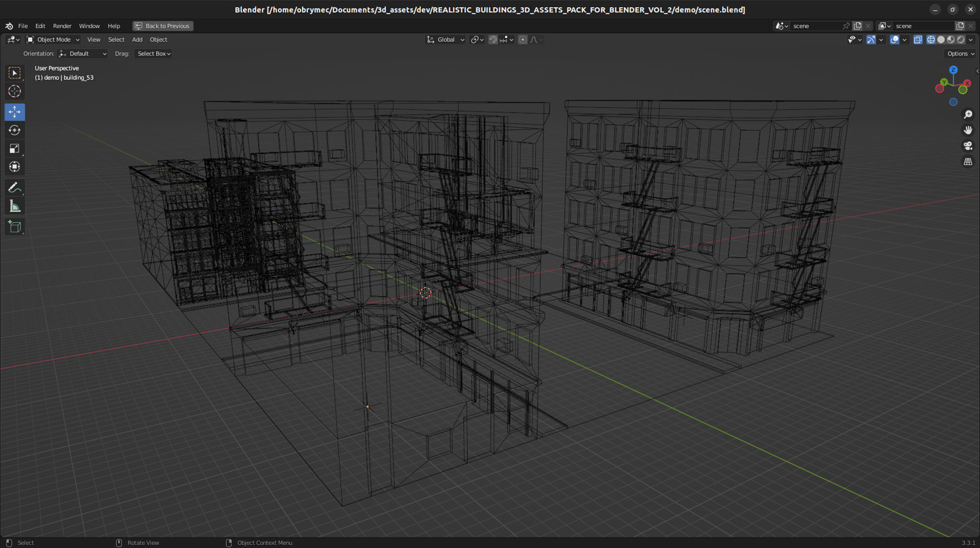
Task: Open the snapping options dropdown
Action: coord(506,40)
